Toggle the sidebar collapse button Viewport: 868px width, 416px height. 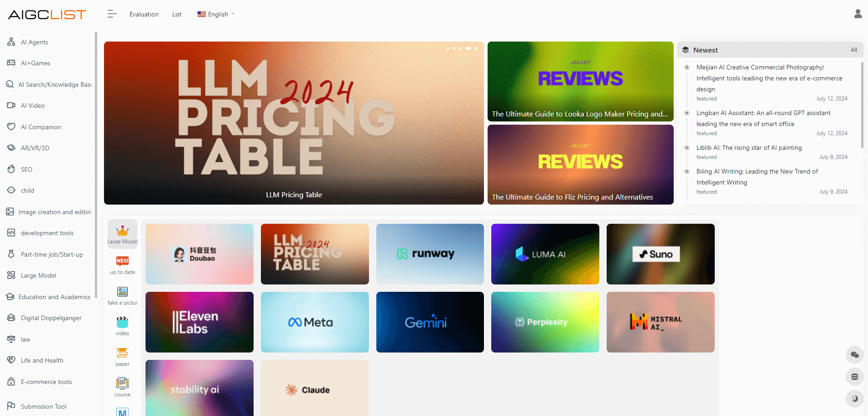[112, 14]
